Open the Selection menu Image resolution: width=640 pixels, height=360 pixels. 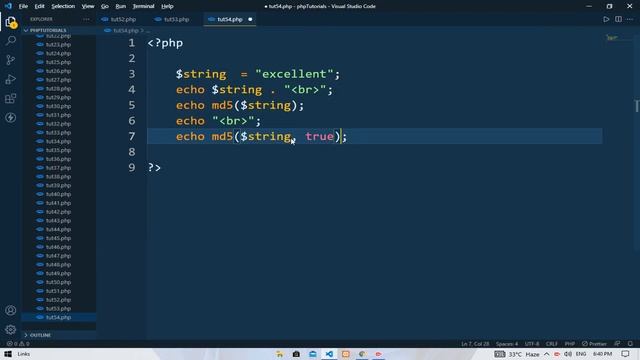pos(63,6)
